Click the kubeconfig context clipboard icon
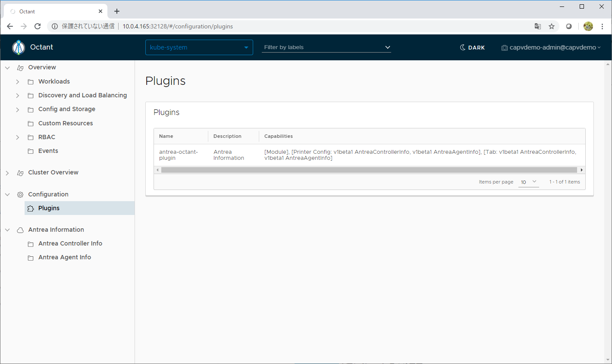This screenshot has height=364, width=612. click(504, 48)
